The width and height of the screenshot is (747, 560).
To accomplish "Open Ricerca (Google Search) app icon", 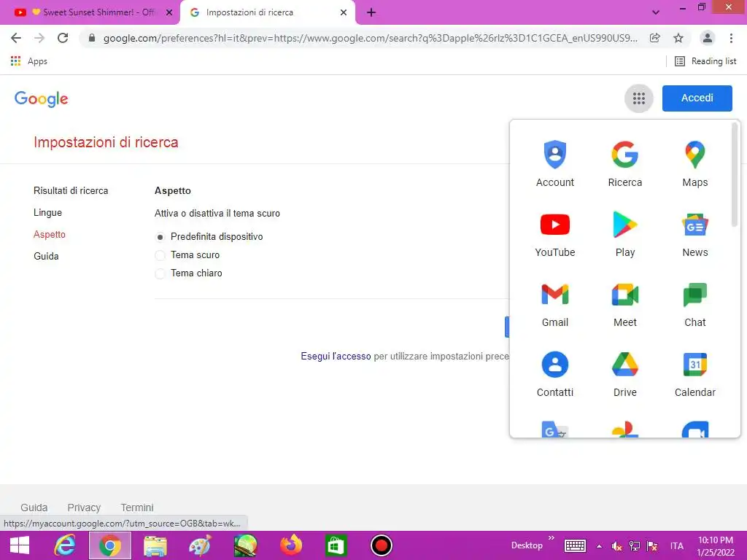I will tap(625, 163).
